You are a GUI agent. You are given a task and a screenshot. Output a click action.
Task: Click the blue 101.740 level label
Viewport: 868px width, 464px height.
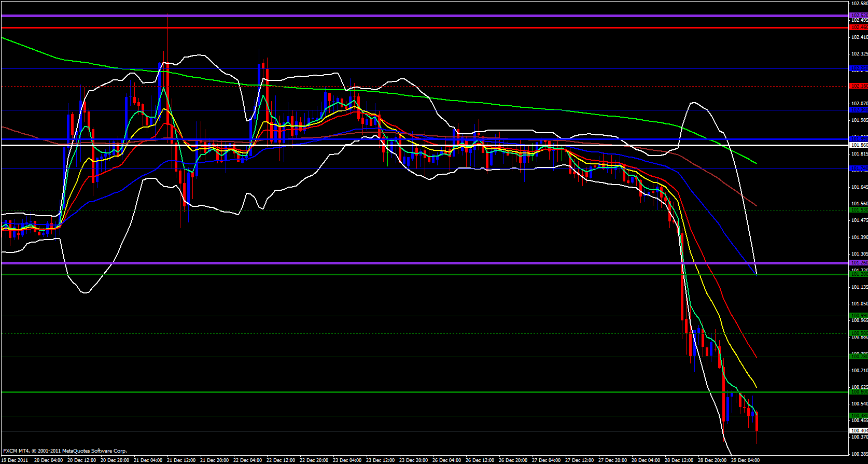(859, 169)
